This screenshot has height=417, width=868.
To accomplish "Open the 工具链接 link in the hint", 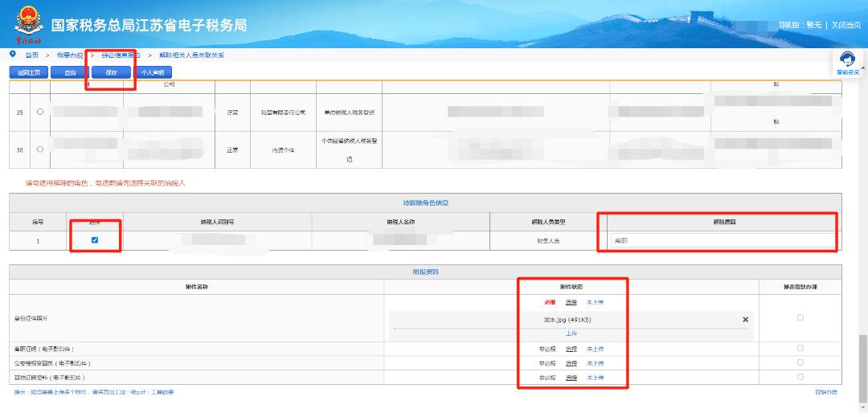I will coord(162,392).
